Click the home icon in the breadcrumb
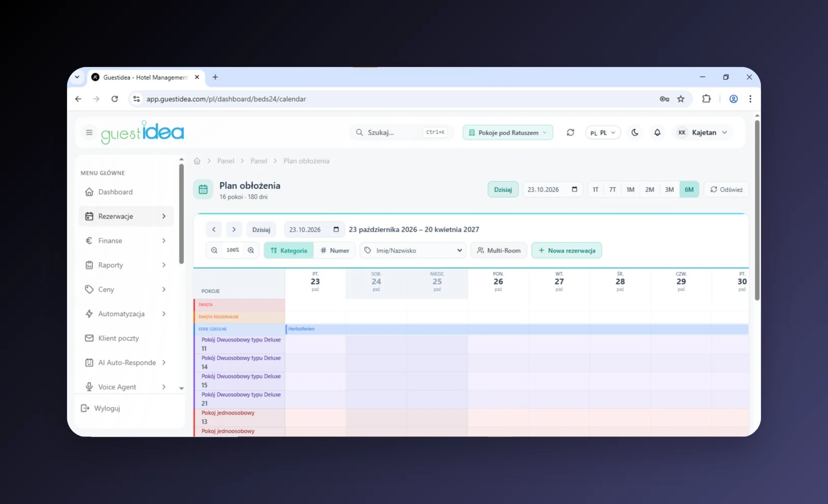The image size is (828, 504). (197, 161)
